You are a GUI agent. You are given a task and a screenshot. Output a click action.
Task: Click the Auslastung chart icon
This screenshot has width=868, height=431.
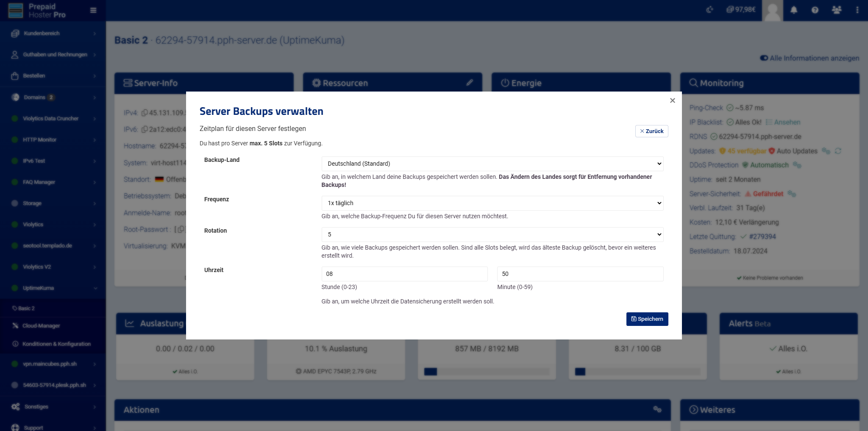(129, 323)
